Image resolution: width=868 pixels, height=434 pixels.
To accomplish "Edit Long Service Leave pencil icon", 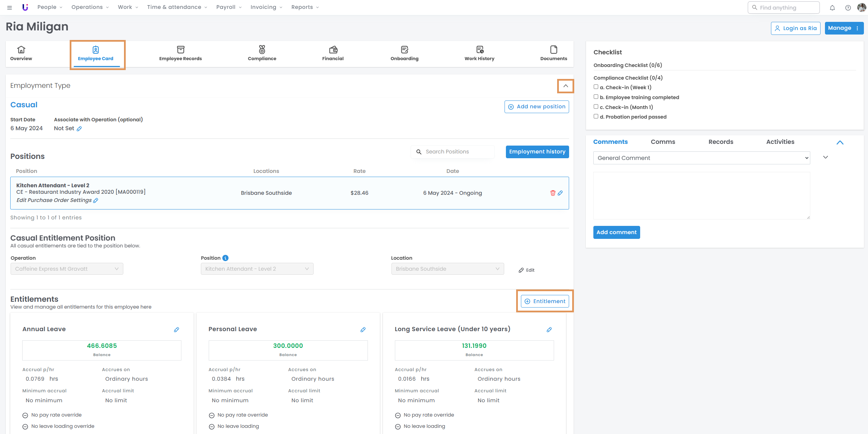I will (549, 330).
